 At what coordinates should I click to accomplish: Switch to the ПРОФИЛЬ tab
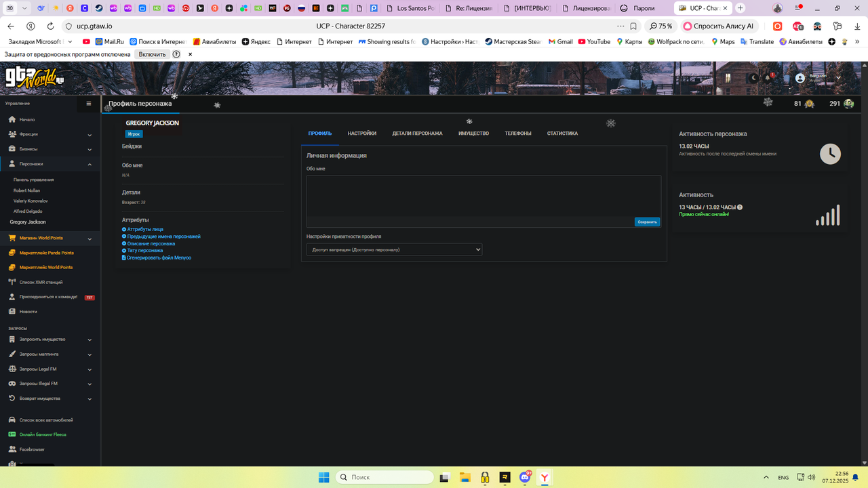click(x=320, y=134)
